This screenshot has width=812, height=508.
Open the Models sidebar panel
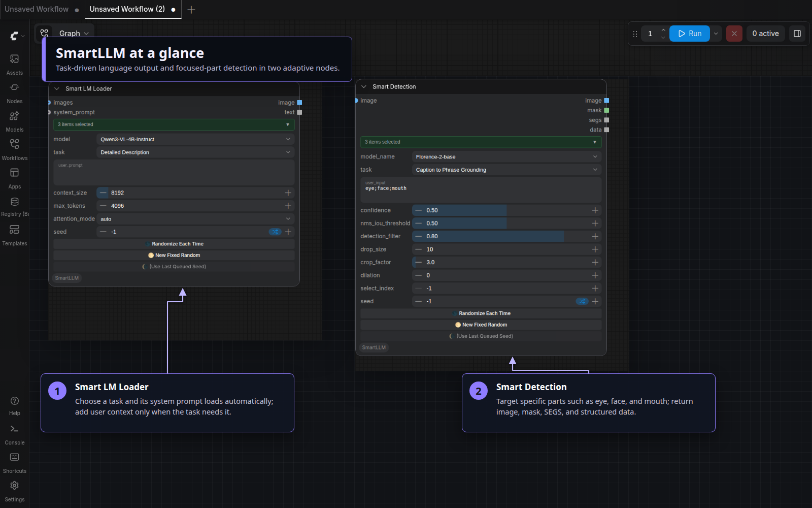(x=14, y=122)
